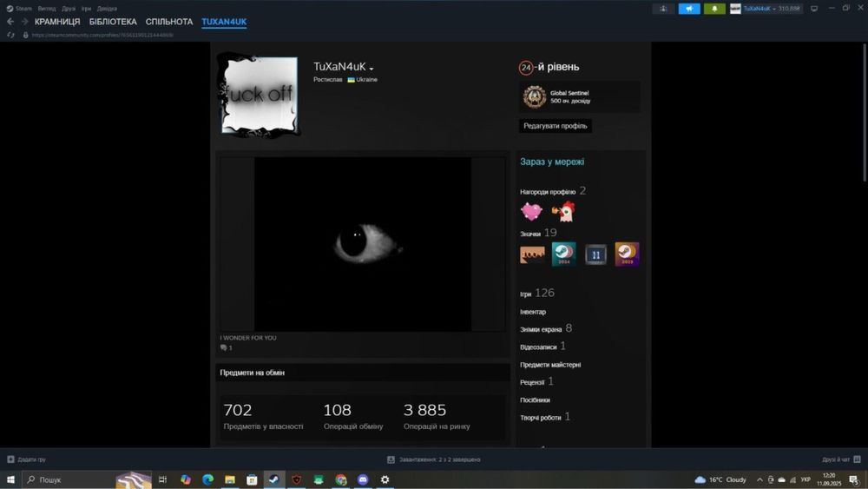Open Task View on the taskbar
The image size is (868, 489).
click(x=163, y=479)
